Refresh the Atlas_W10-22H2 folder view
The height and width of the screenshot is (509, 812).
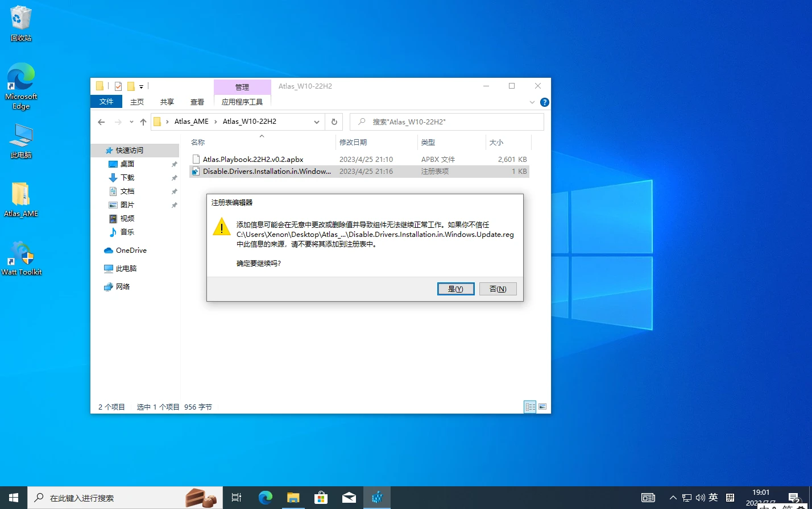pos(334,122)
